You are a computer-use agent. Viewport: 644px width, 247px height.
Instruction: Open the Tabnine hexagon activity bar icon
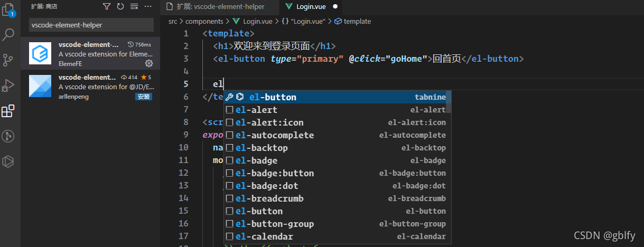point(8,161)
